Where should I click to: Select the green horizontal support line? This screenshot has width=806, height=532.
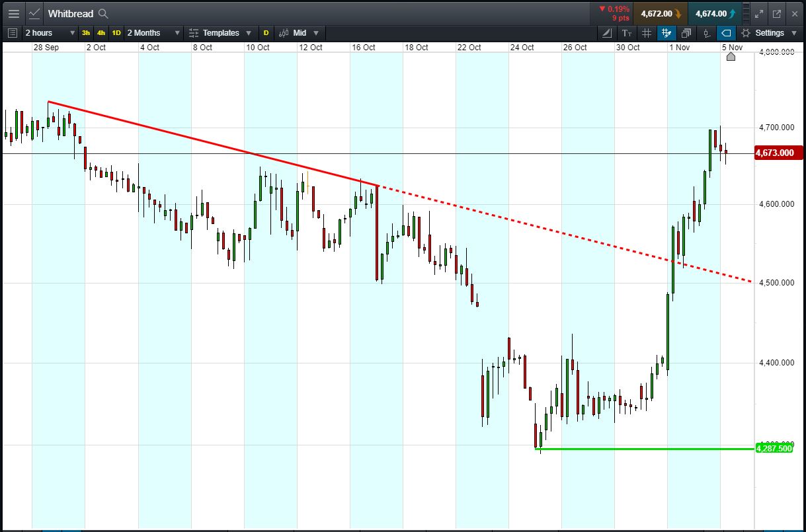coord(645,449)
